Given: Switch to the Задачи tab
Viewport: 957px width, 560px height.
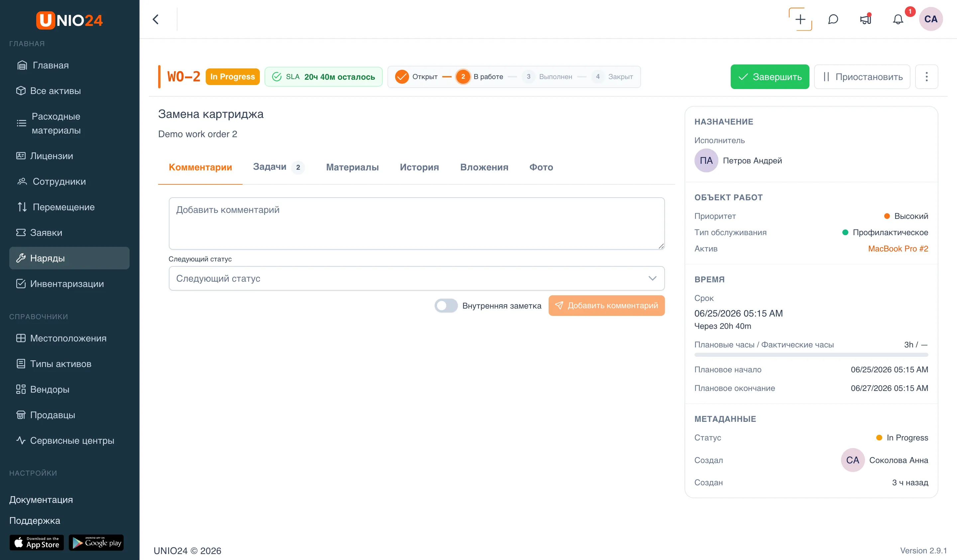Looking at the screenshot, I should (279, 167).
